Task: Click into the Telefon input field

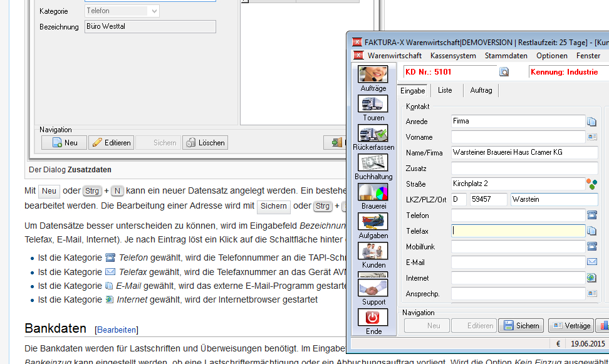Action: click(x=518, y=215)
